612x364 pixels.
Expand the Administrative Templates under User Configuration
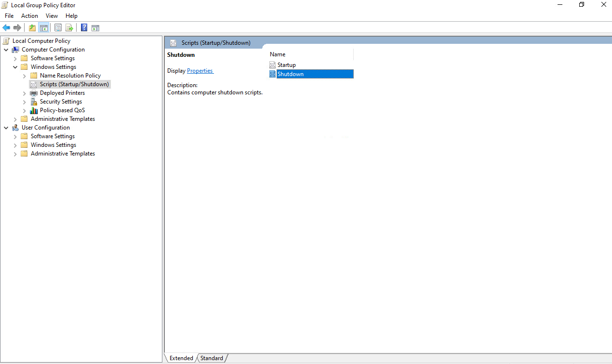click(x=15, y=153)
